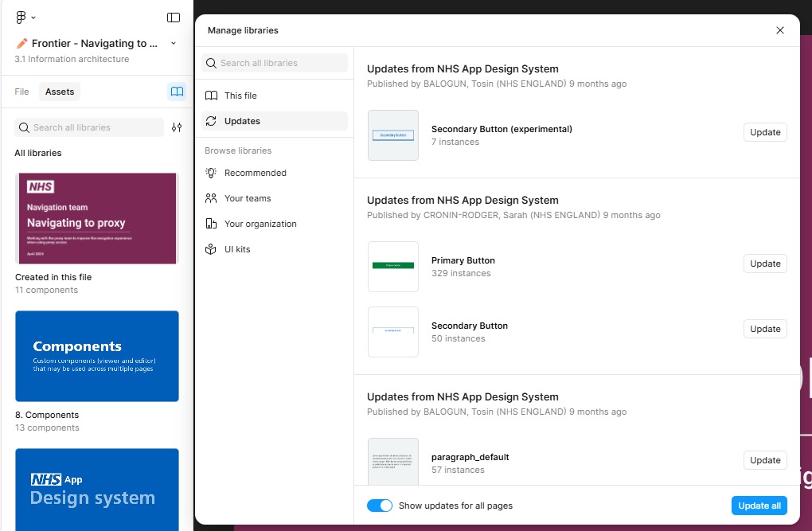The image size is (812, 531).
Task: Open the dropdown next to Figma logo
Action: 33,17
